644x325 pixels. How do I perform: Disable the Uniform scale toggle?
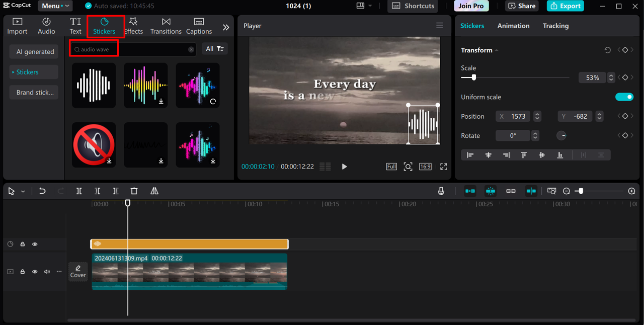[624, 97]
